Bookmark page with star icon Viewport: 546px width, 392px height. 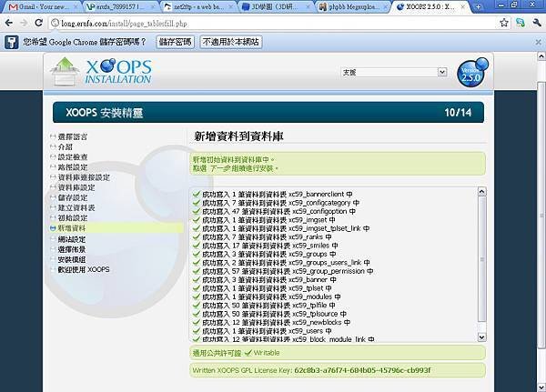(503, 23)
